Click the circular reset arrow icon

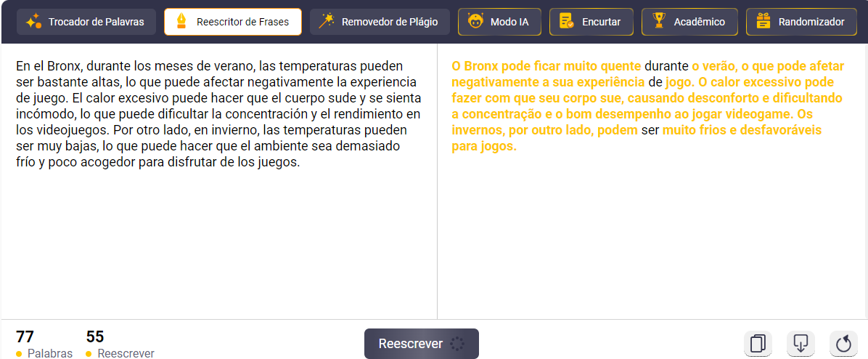pyautogui.click(x=843, y=343)
